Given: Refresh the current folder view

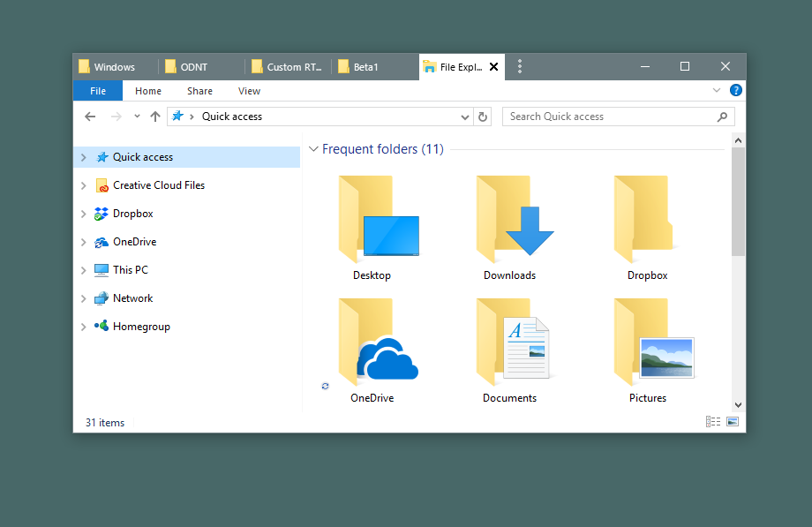Looking at the screenshot, I should click(x=482, y=116).
